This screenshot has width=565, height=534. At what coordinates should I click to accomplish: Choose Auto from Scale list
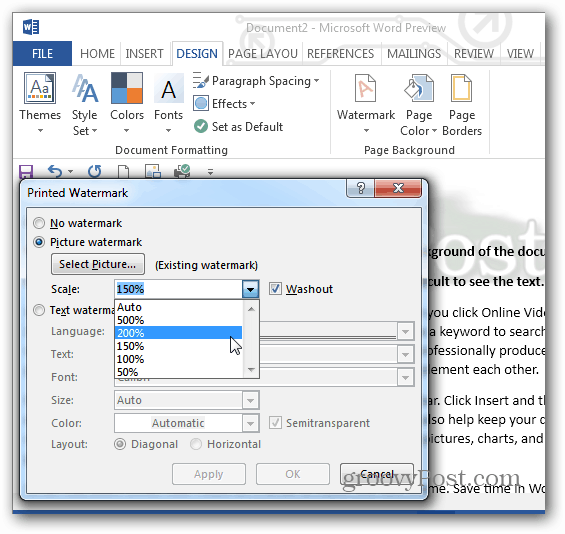(178, 307)
